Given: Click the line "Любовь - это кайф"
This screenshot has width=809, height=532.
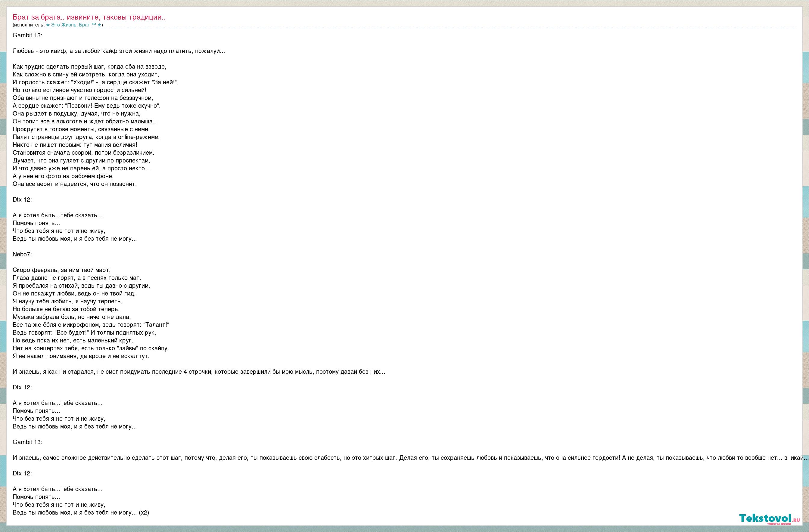Looking at the screenshot, I should (x=119, y=51).
